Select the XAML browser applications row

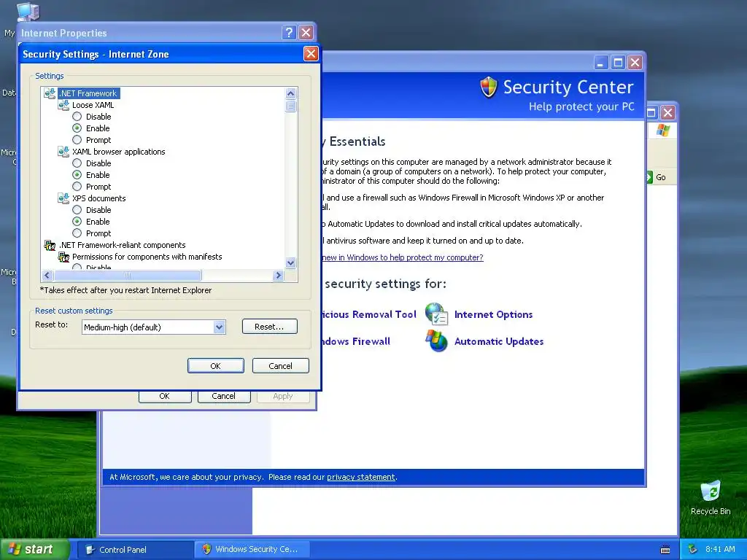[119, 152]
